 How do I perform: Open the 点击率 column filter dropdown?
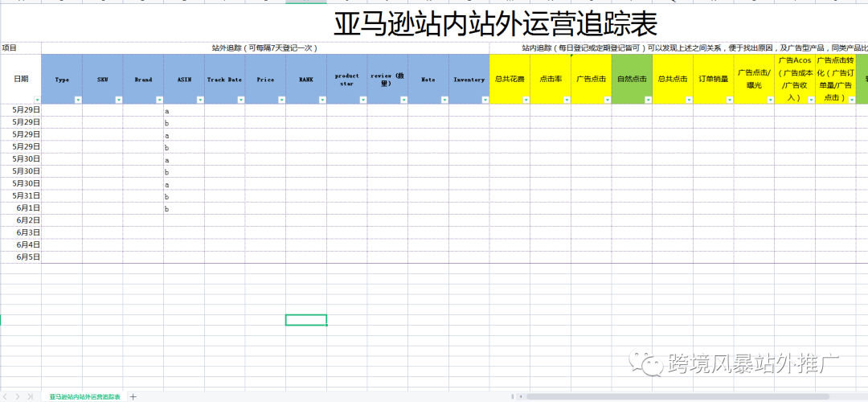coord(567,100)
